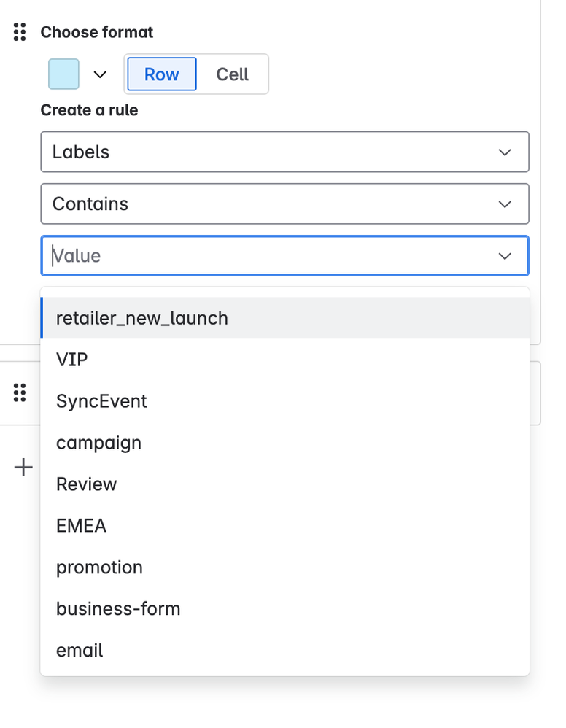Pick SyncEvent from the value list
The width and height of the screenshot is (566, 728).
pos(101,401)
